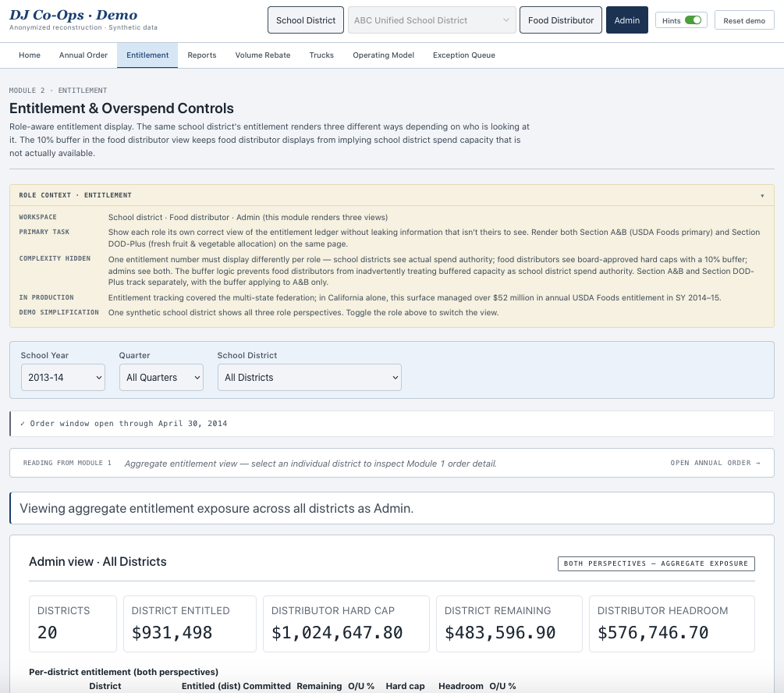Open the School Year 2013-14 dropdown
The height and width of the screenshot is (693, 784).
coord(63,377)
